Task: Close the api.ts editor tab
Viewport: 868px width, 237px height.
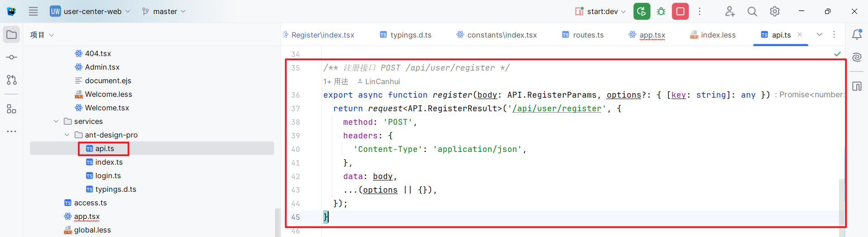Action: [x=800, y=34]
